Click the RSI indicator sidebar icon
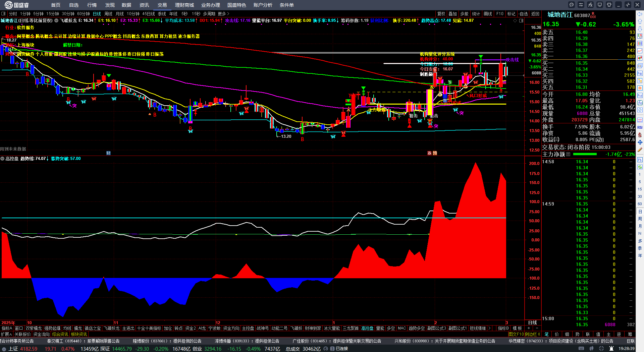 640,127
